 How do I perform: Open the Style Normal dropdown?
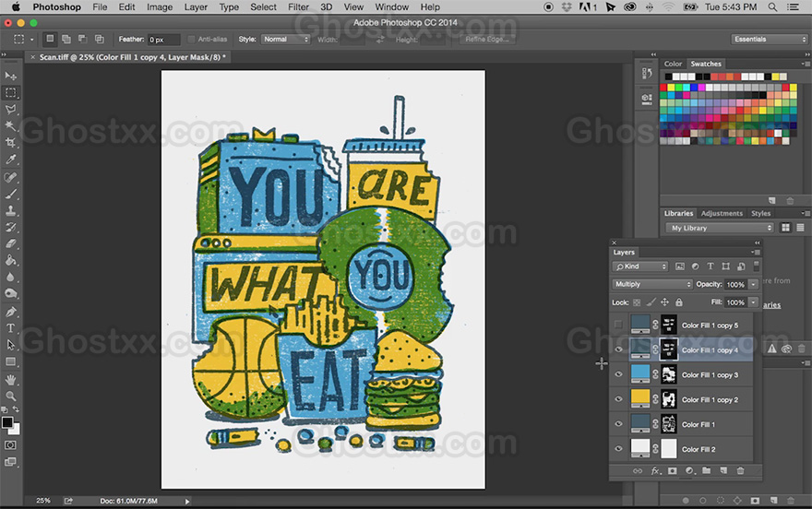(285, 40)
